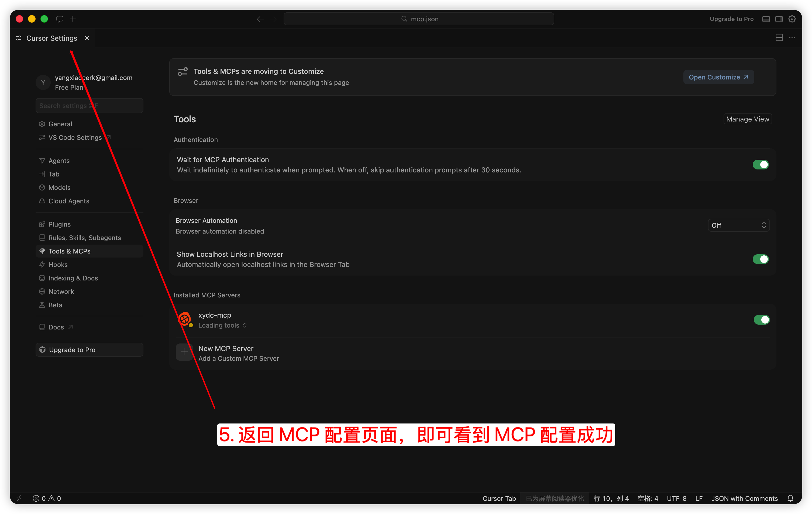The width and height of the screenshot is (812, 514).
Task: Disable Wait for MCP Authentication switch
Action: pyautogui.click(x=761, y=165)
